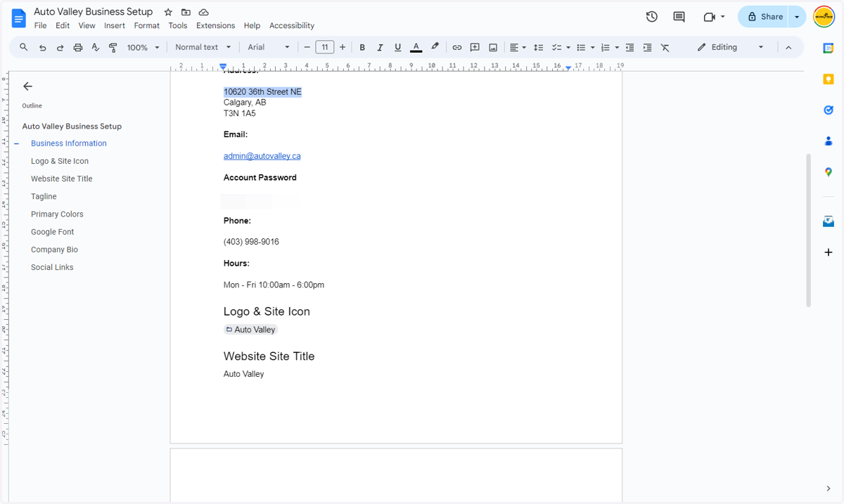Image resolution: width=844 pixels, height=504 pixels.
Task: Redo the last action
Action: pyautogui.click(x=60, y=47)
